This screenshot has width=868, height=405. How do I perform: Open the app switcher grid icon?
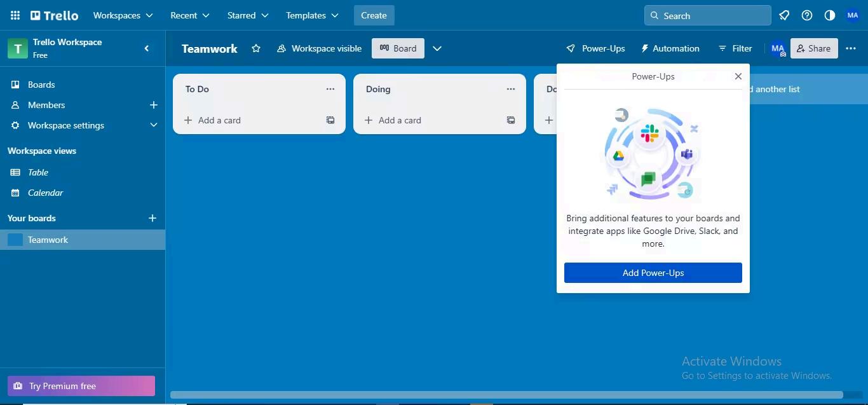[15, 15]
